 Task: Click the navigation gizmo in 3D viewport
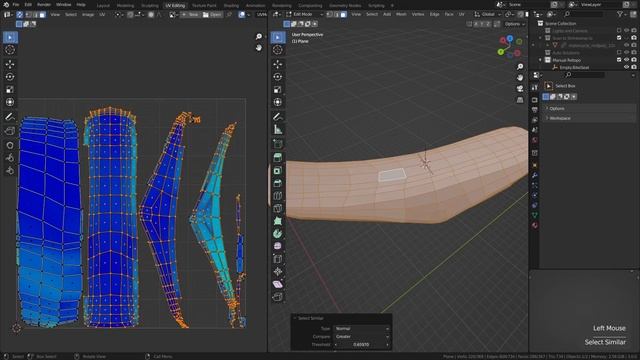[x=510, y=46]
